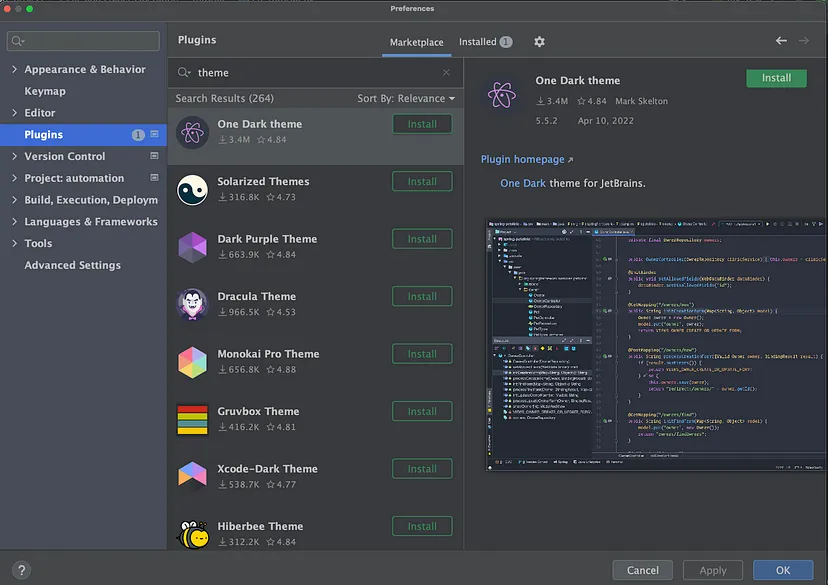Install Gruvbox Theme plugin

422,411
